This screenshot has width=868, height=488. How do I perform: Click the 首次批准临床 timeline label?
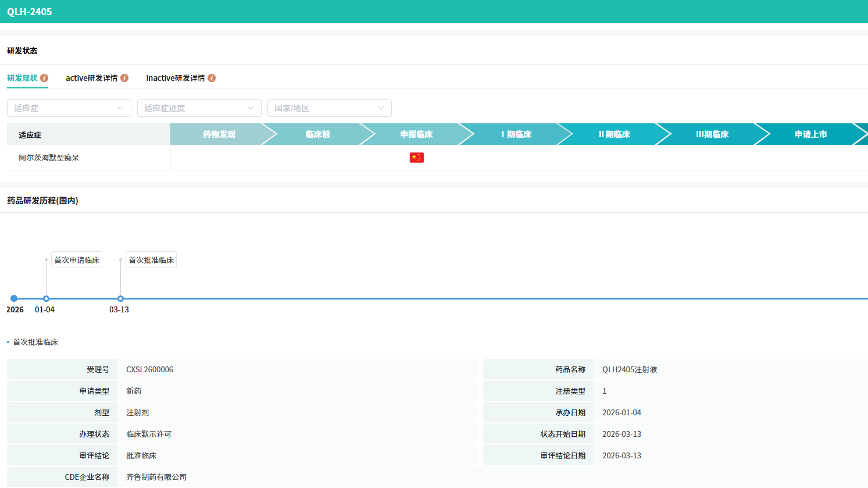click(x=151, y=260)
